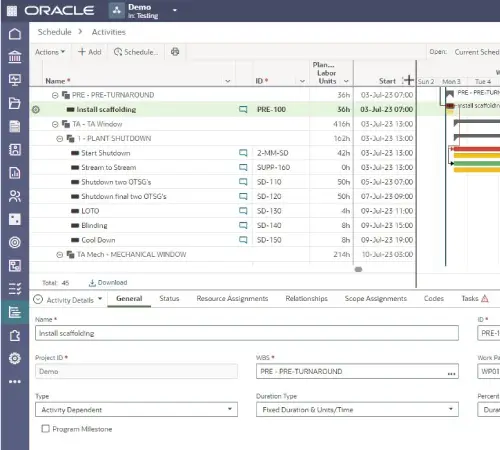Collapse the TA Mech - MECHANICAL WINDOW group
The image size is (500, 450).
coord(59,255)
